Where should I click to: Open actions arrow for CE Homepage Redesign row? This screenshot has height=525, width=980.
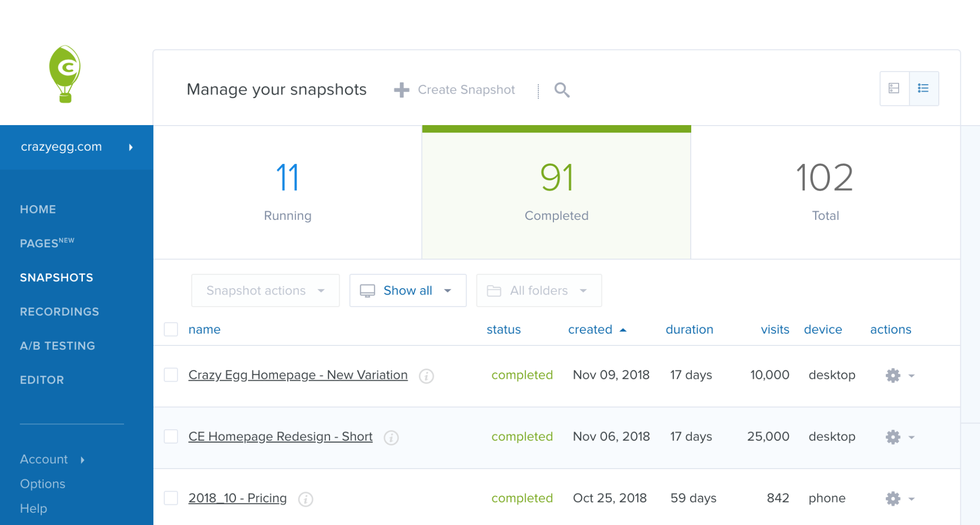912,437
